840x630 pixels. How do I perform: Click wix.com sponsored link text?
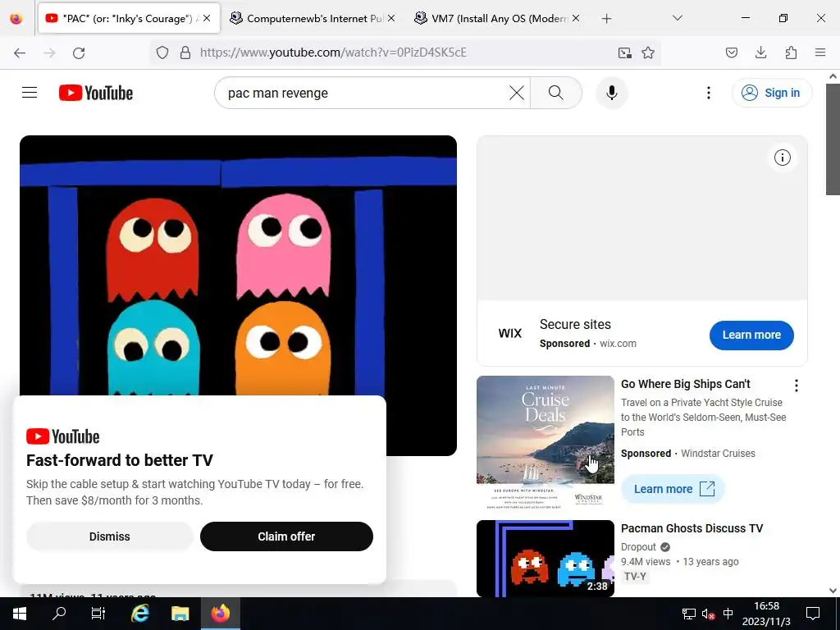[618, 344]
